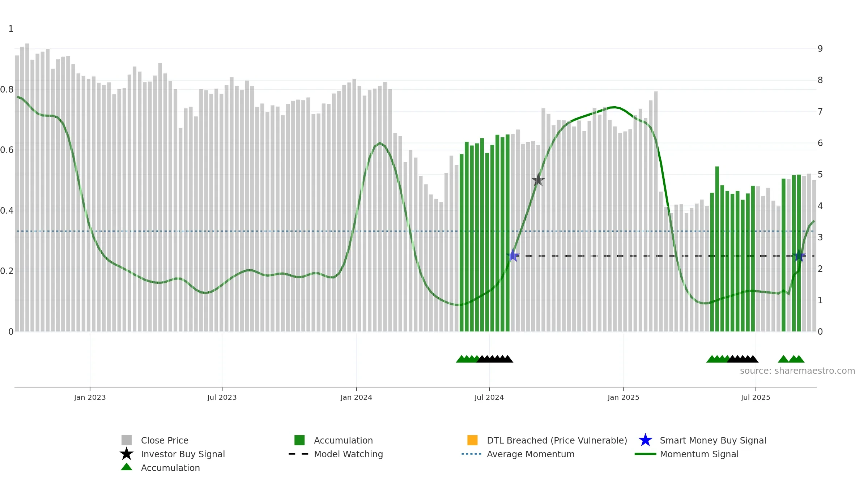This screenshot has height=488, width=868.
Task: Click the tallest green bar in 2025
Action: coord(717,249)
